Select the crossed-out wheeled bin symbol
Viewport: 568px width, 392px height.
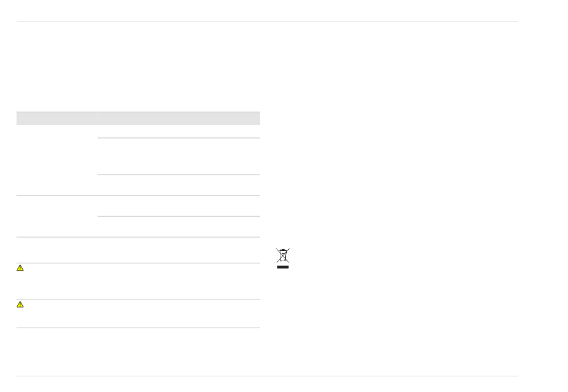click(283, 256)
